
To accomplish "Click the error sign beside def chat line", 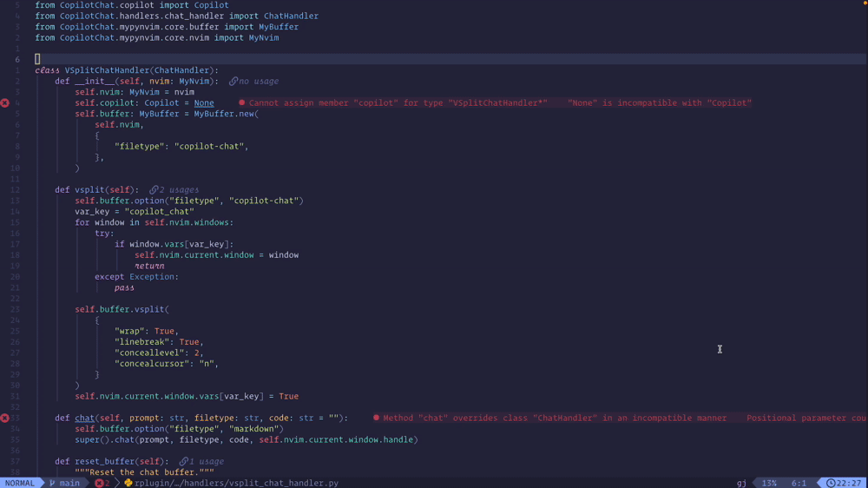I will tap(5, 419).
